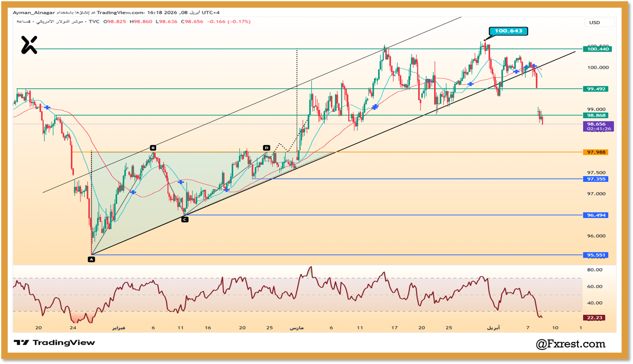Viewport: 633px width, 364px height.
Task: Pick the blue 97.355 level label
Action: click(596, 179)
